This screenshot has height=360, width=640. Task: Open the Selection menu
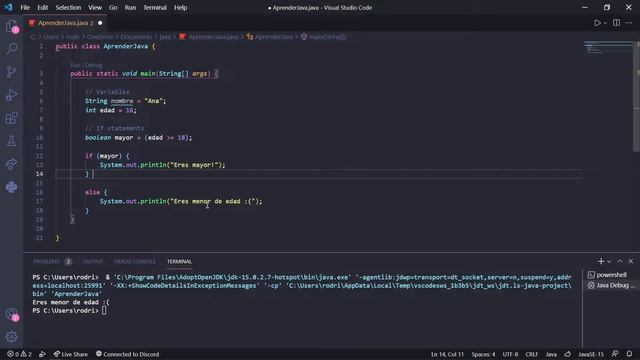pyautogui.click(x=68, y=7)
